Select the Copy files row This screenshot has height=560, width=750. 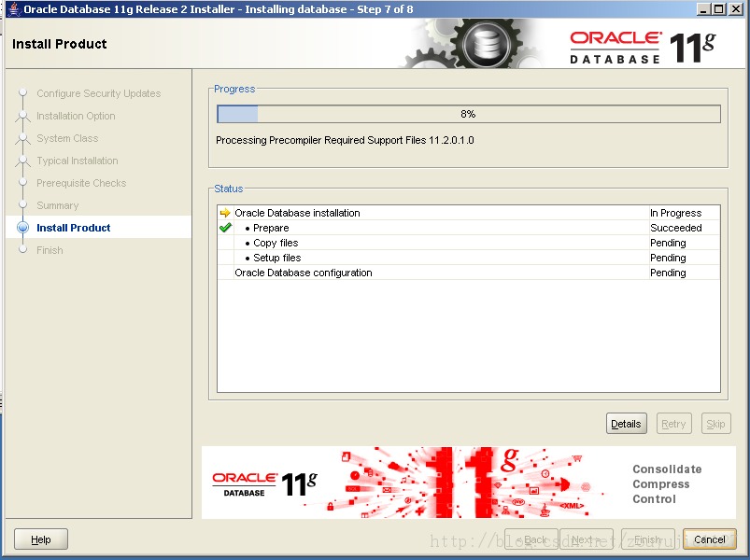pos(469,243)
